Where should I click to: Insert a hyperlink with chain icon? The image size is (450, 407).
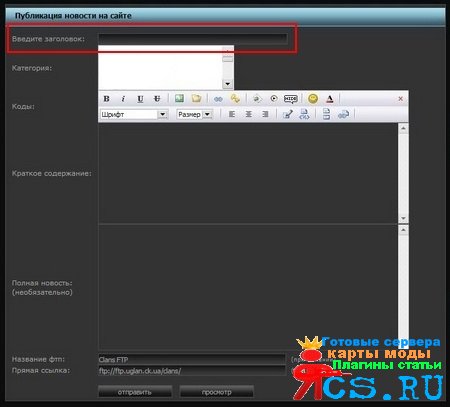(x=218, y=99)
